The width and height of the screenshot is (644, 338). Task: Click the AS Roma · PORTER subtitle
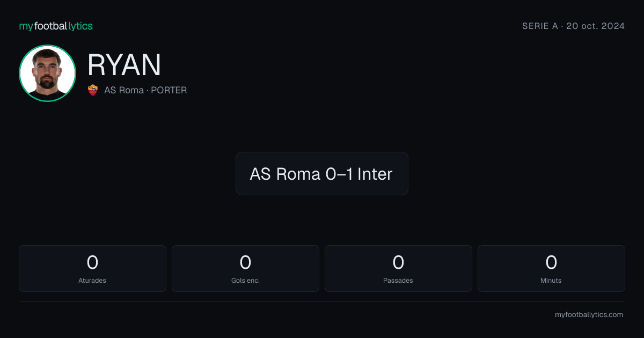(145, 90)
